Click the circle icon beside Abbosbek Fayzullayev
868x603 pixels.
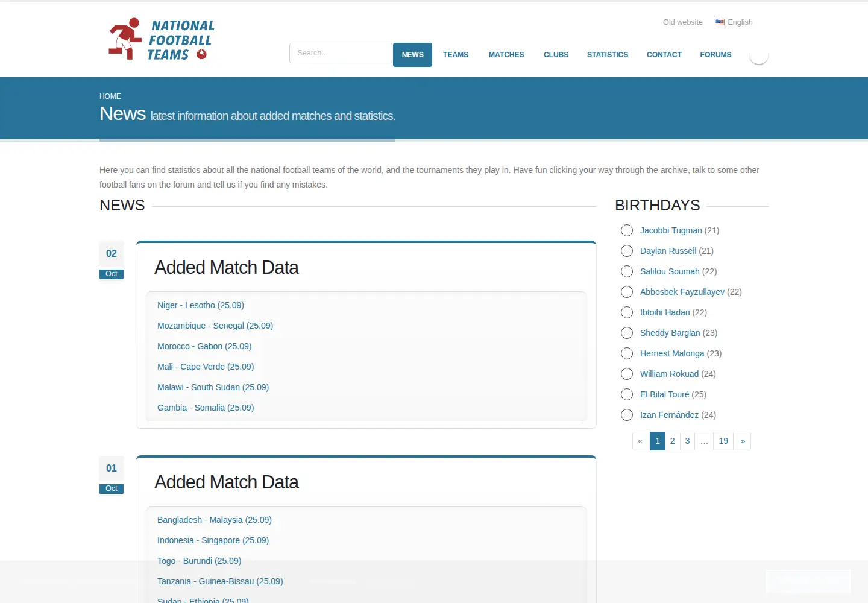click(x=627, y=292)
